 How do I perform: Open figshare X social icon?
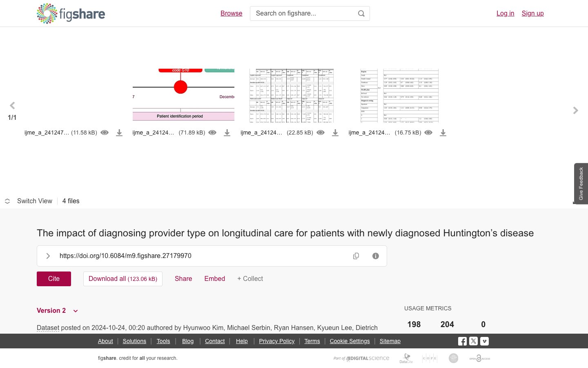coord(473,341)
